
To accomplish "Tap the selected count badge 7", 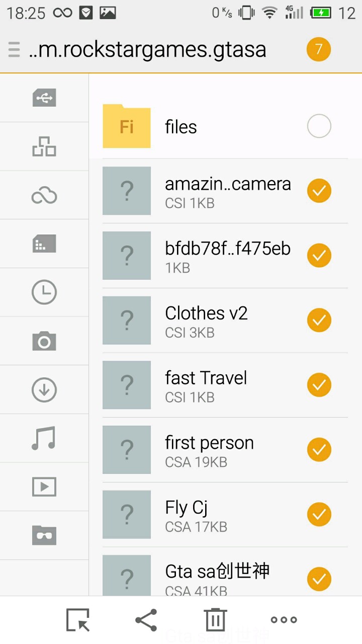I will 318,50.
